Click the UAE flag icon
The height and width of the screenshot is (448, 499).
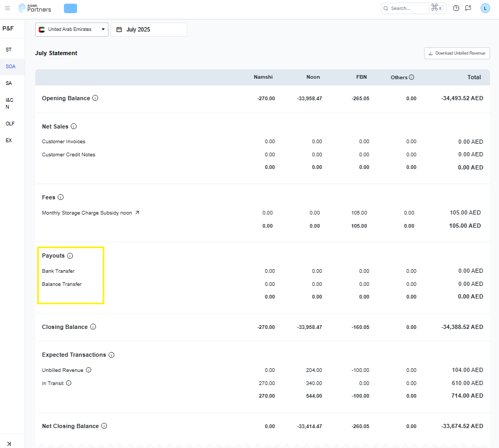[42, 29]
